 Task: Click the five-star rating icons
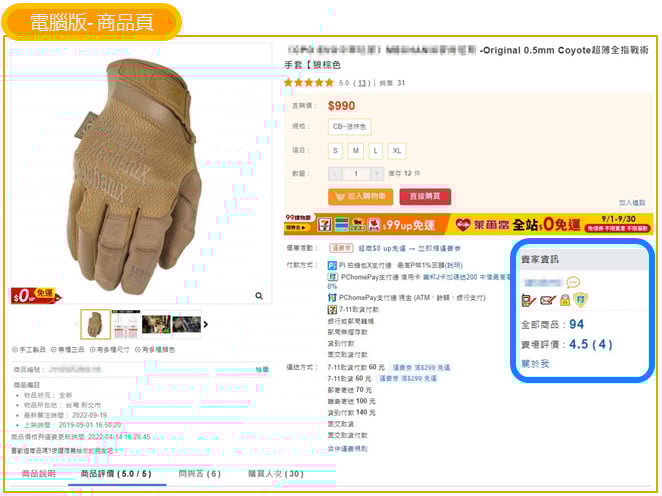coord(309,82)
